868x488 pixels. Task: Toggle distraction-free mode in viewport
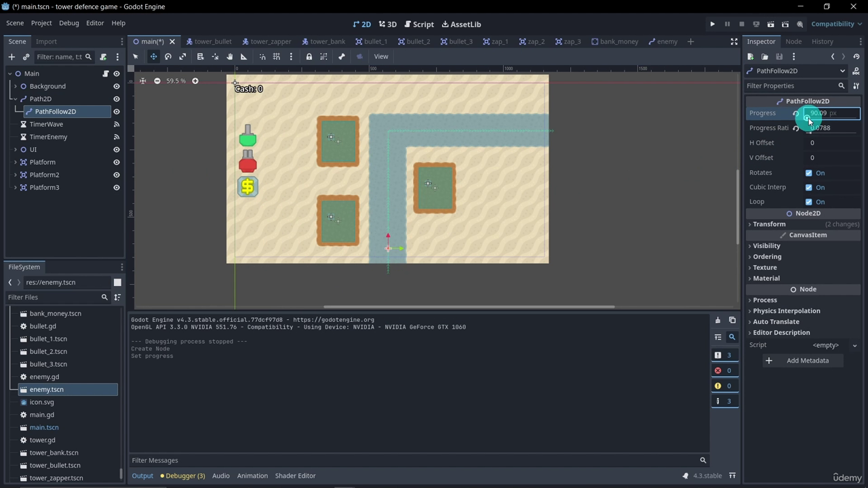coord(734,42)
